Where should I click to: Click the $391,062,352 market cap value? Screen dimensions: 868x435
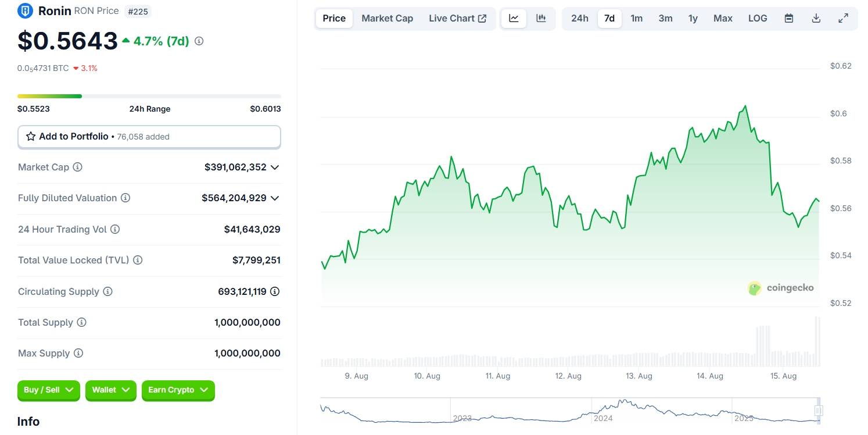coord(235,167)
